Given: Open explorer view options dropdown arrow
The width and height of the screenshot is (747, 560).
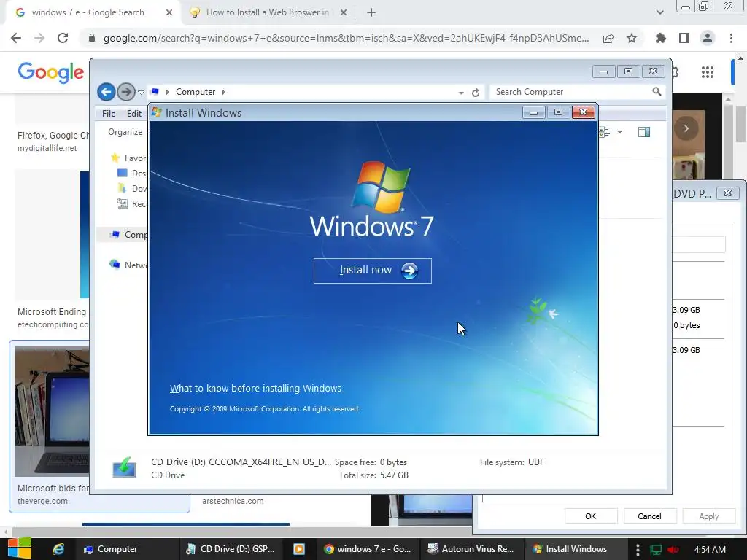Looking at the screenshot, I should pyautogui.click(x=619, y=132).
